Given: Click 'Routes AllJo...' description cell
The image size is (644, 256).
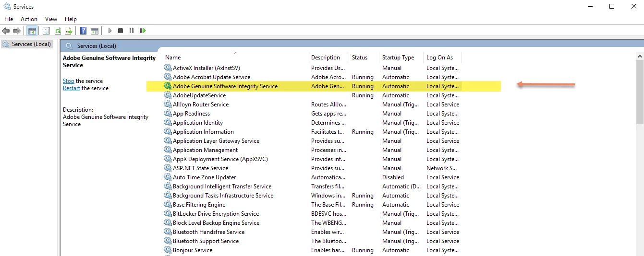Looking at the screenshot, I should point(328,105).
